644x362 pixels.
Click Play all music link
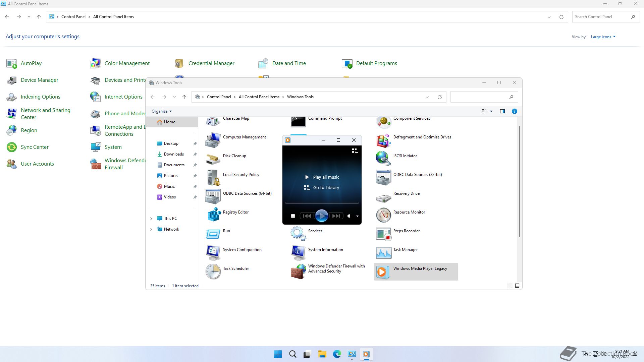tap(326, 177)
